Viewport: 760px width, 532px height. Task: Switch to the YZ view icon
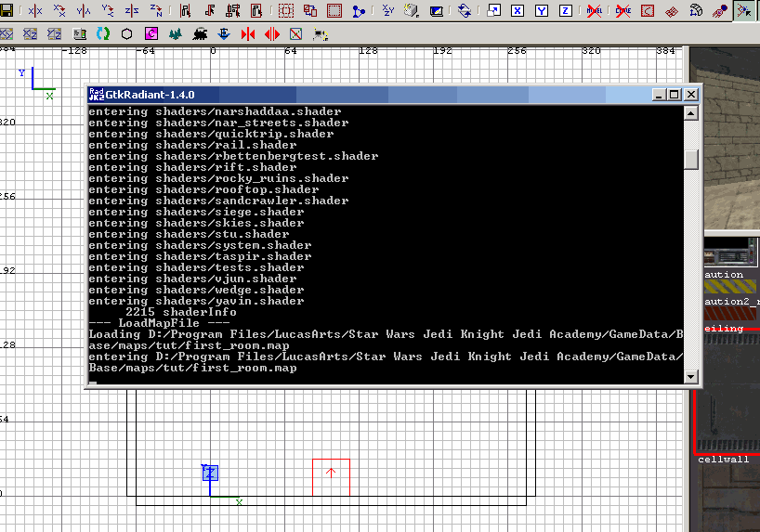pos(54,33)
